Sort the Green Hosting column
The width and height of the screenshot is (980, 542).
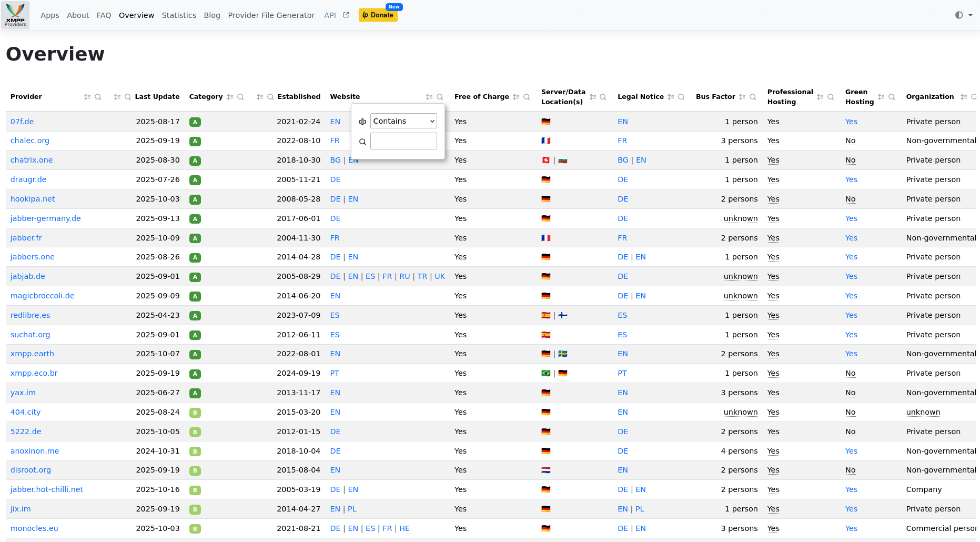(x=881, y=97)
